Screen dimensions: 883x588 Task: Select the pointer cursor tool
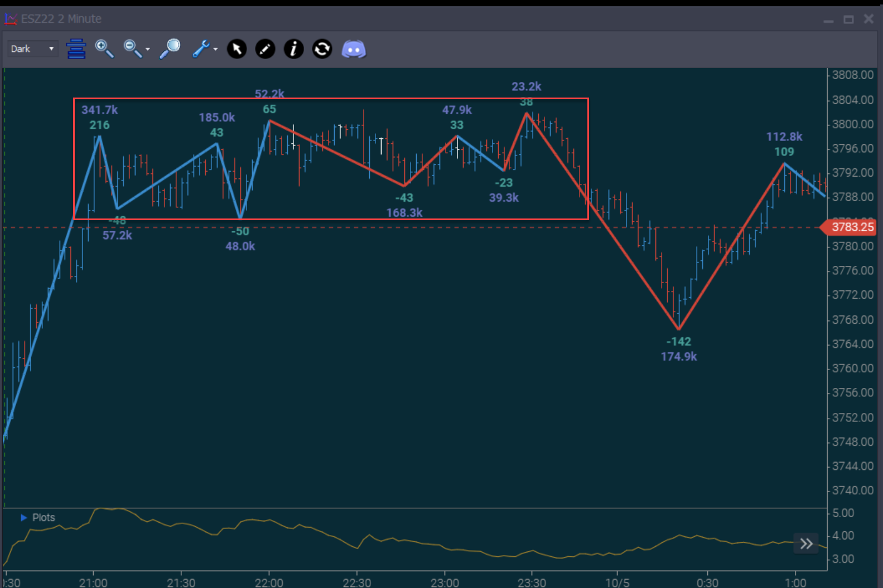pyautogui.click(x=237, y=49)
